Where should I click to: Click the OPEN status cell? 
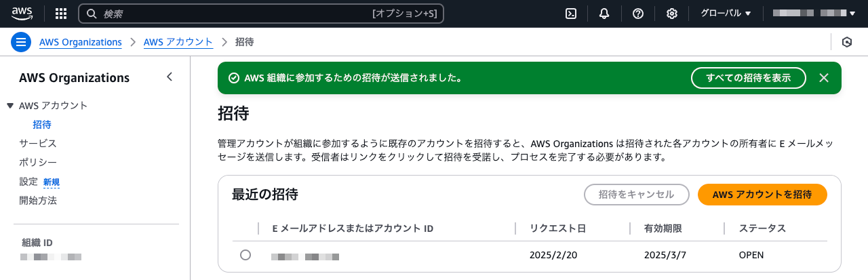(x=751, y=256)
